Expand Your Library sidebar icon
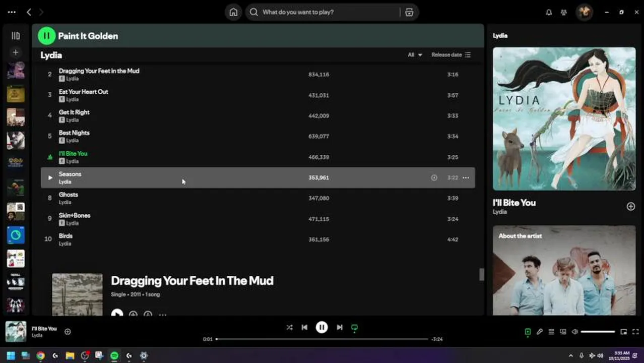 (x=16, y=36)
